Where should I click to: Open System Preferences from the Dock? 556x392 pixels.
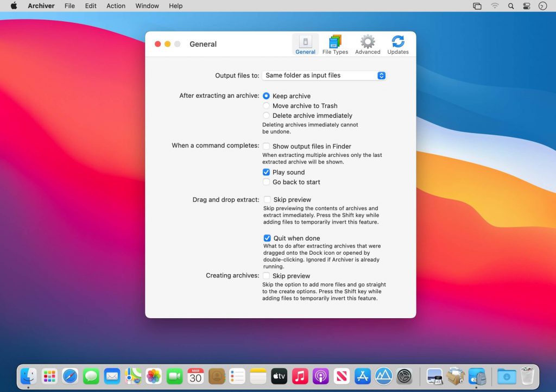(405, 375)
